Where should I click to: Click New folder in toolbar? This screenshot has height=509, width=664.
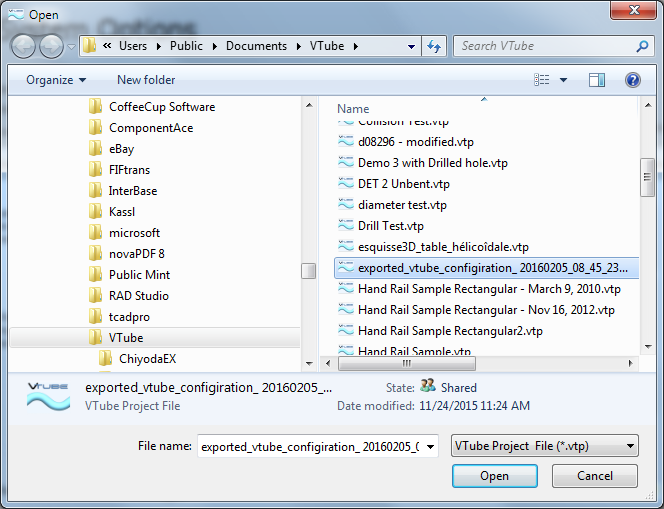(146, 80)
